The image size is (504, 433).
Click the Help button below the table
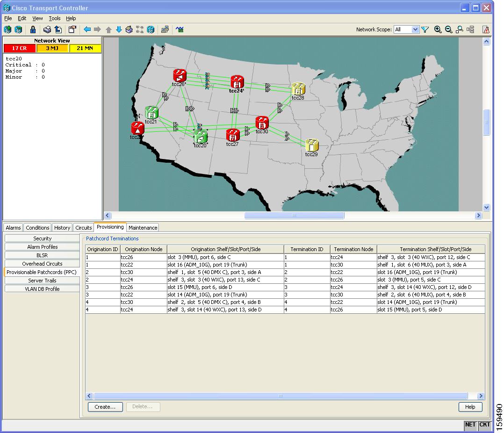[470, 407]
